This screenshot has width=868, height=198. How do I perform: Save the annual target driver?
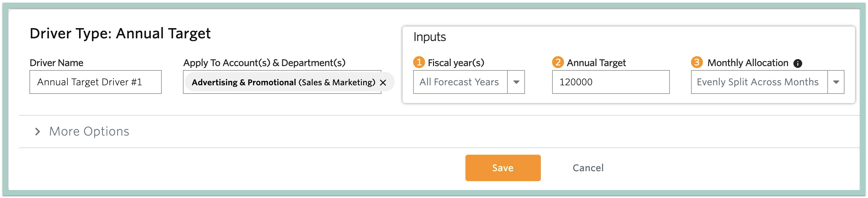point(503,168)
